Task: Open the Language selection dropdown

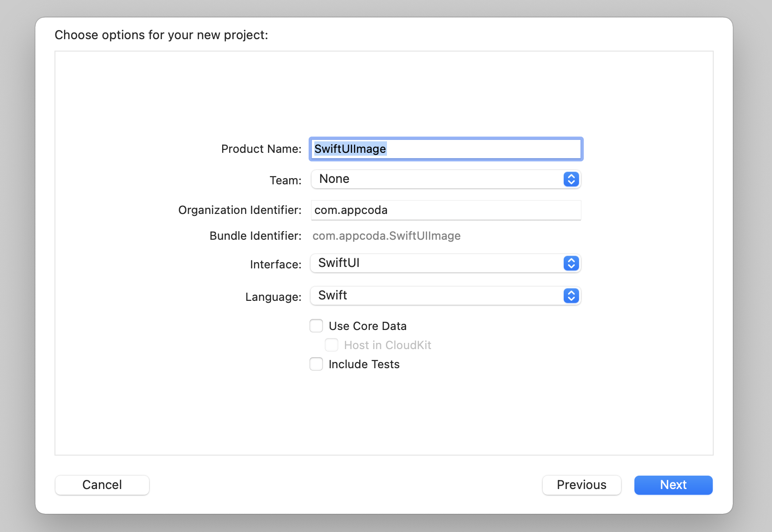Action: click(x=444, y=296)
